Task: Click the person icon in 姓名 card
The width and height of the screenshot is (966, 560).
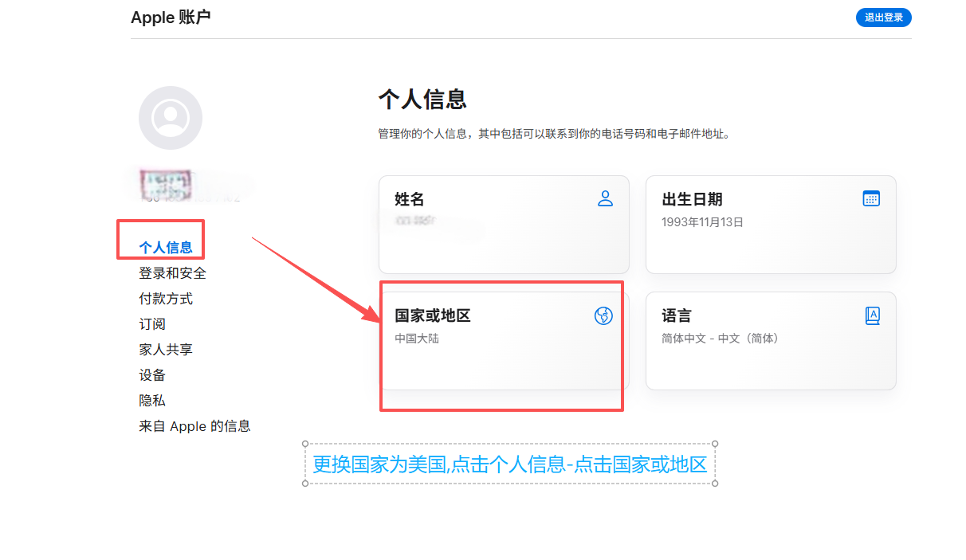Action: click(605, 198)
